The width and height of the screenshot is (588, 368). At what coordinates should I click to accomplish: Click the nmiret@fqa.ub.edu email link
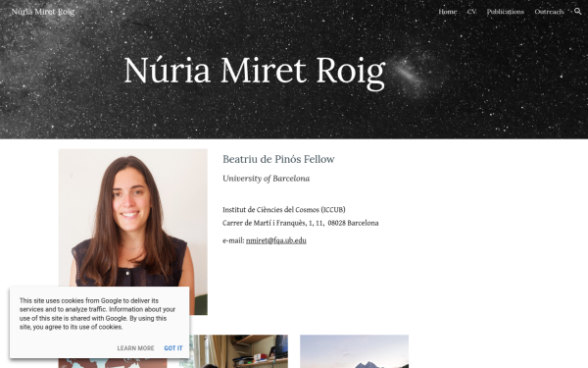coord(276,240)
